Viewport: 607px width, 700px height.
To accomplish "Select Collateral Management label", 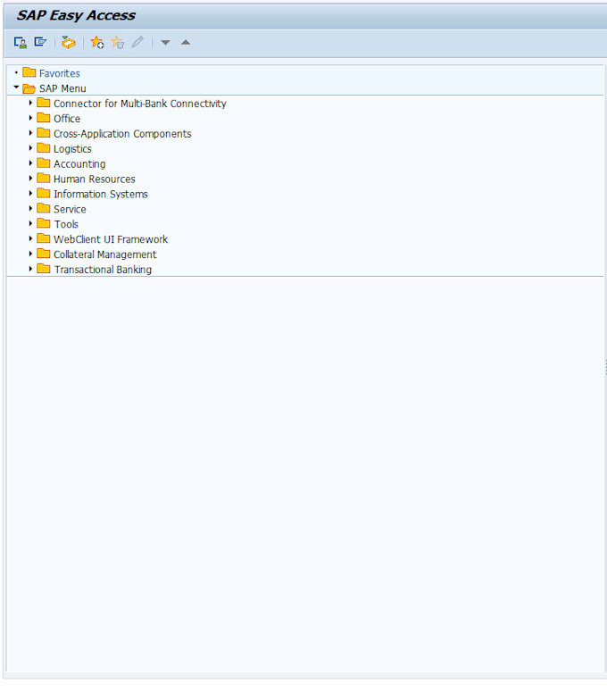I will [x=105, y=254].
